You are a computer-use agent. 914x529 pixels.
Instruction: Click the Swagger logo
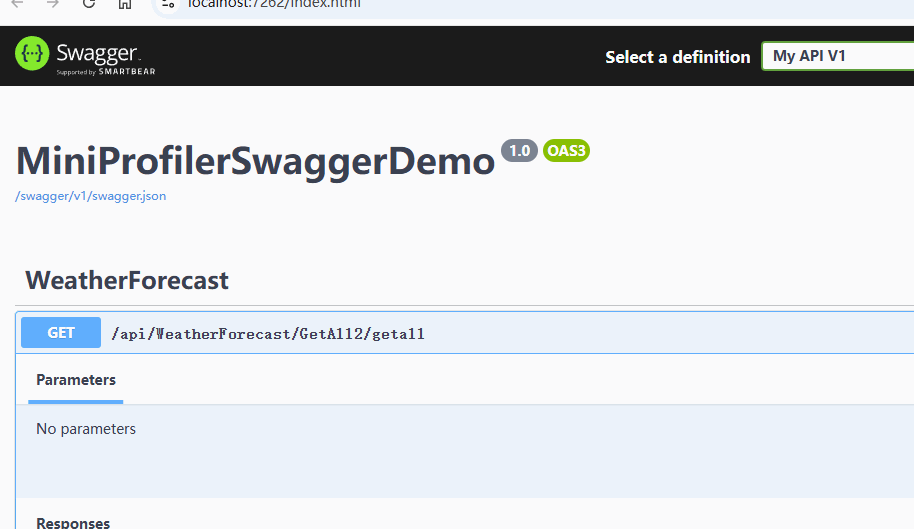pyautogui.click(x=85, y=56)
